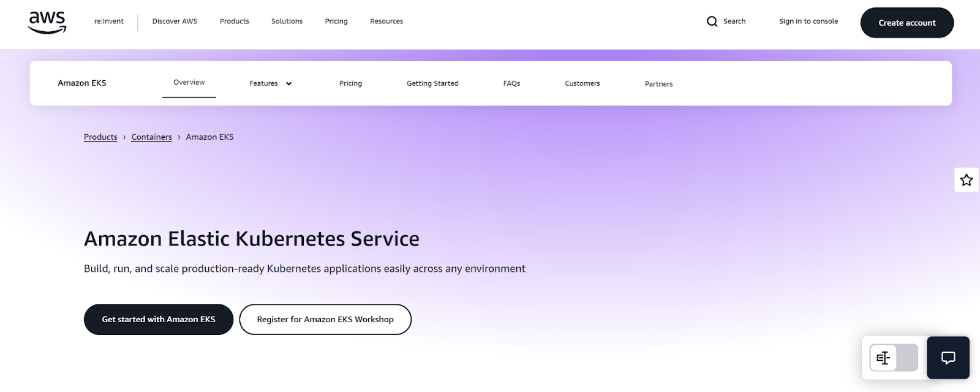This screenshot has width=980, height=392.
Task: Open the Products top menu
Action: click(x=235, y=21)
